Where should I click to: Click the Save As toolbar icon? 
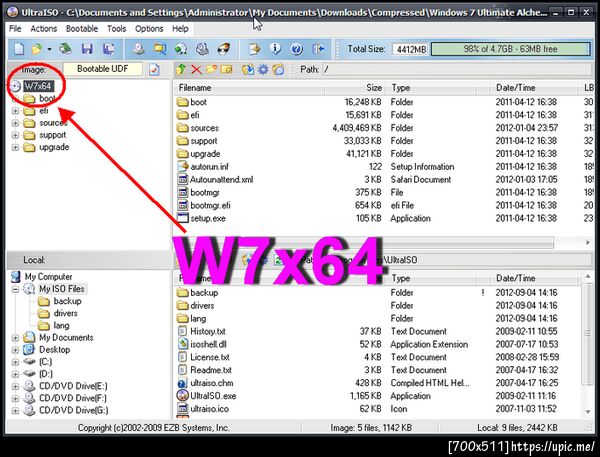[109, 49]
